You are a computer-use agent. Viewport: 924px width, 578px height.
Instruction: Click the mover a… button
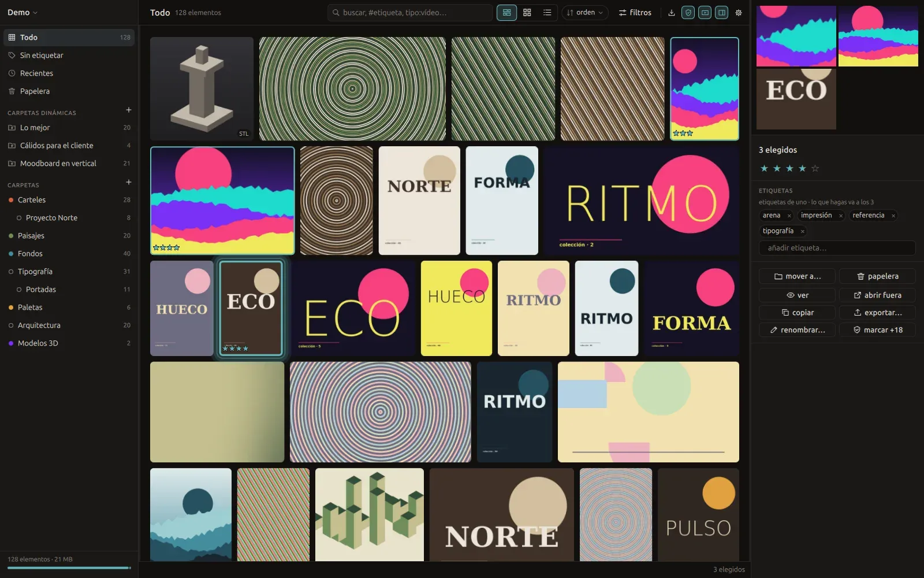coord(797,276)
